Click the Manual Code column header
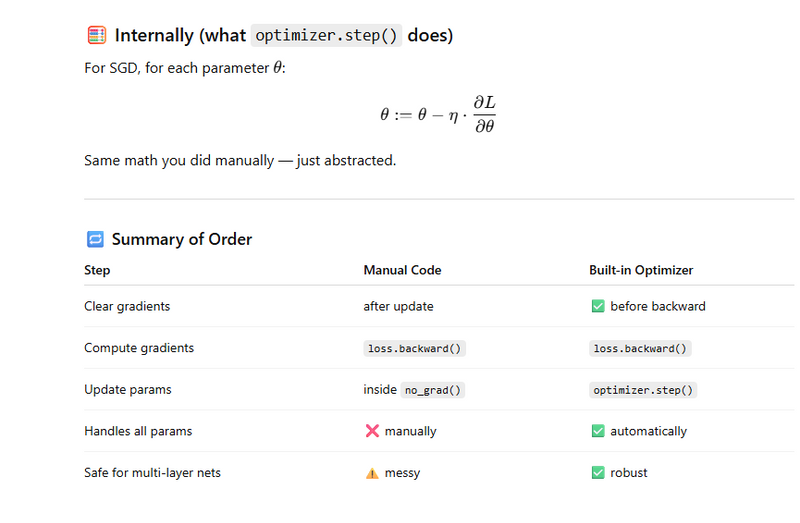Viewport: 800px width, 523px height. pyautogui.click(x=402, y=270)
